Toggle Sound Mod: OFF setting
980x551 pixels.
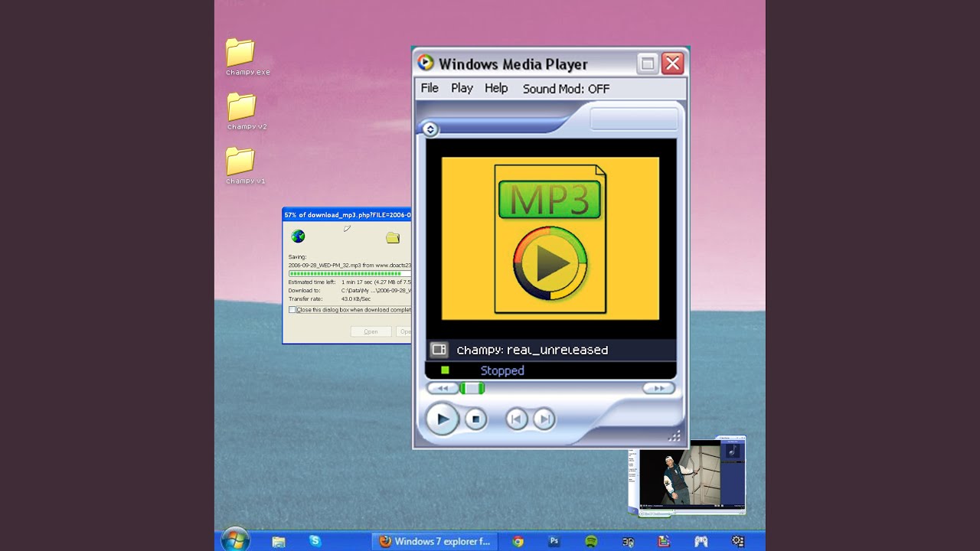[566, 89]
